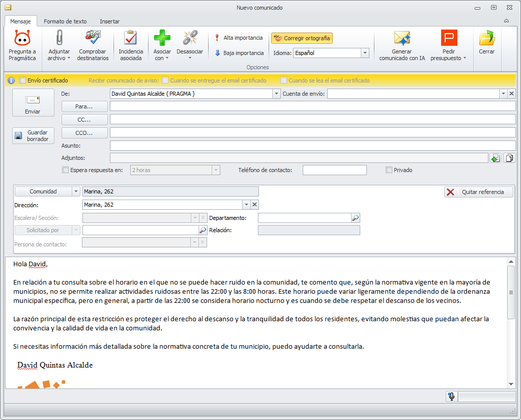Click the Enviar button
The width and height of the screenshot is (521, 420).
pyautogui.click(x=33, y=103)
